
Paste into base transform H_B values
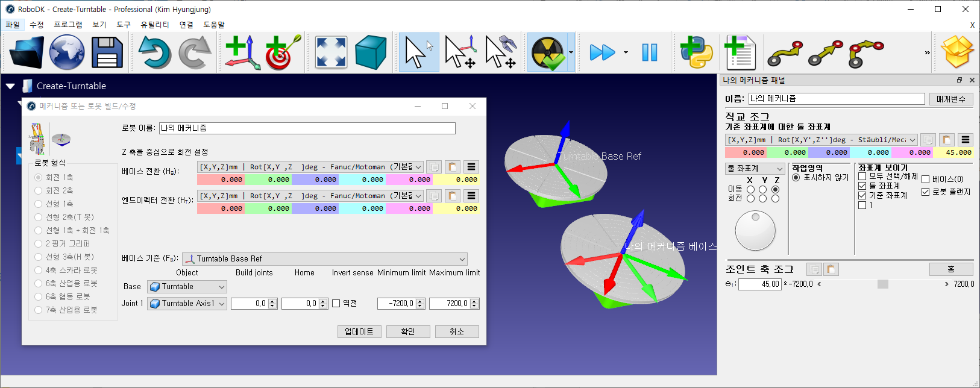click(x=453, y=167)
